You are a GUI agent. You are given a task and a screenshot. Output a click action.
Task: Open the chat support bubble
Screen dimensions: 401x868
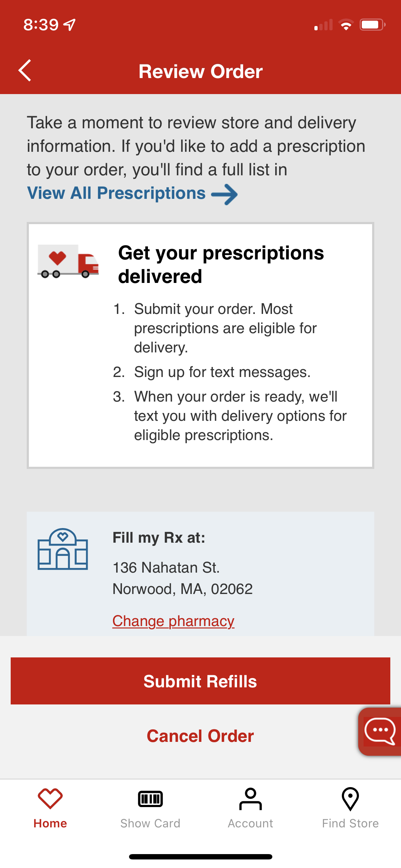380,731
